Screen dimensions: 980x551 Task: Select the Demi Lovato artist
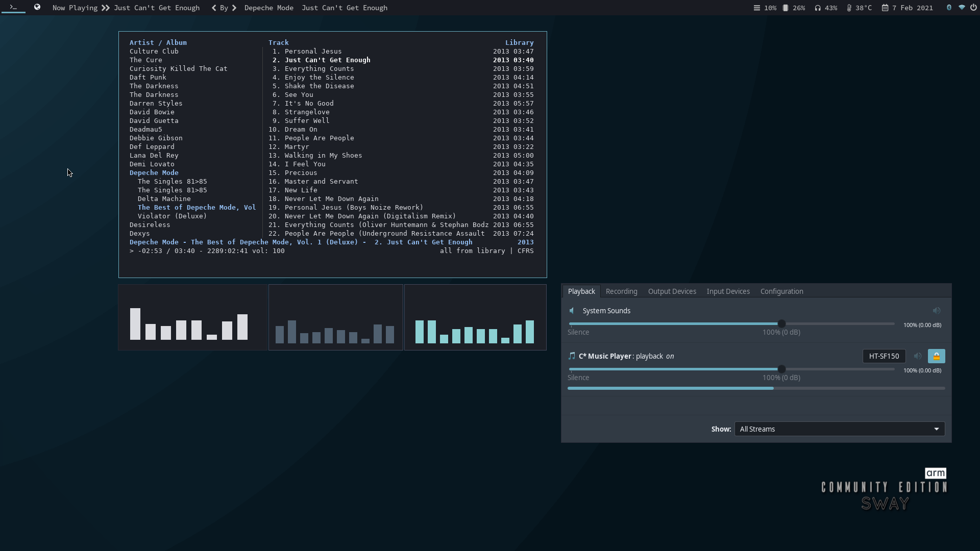click(x=152, y=164)
